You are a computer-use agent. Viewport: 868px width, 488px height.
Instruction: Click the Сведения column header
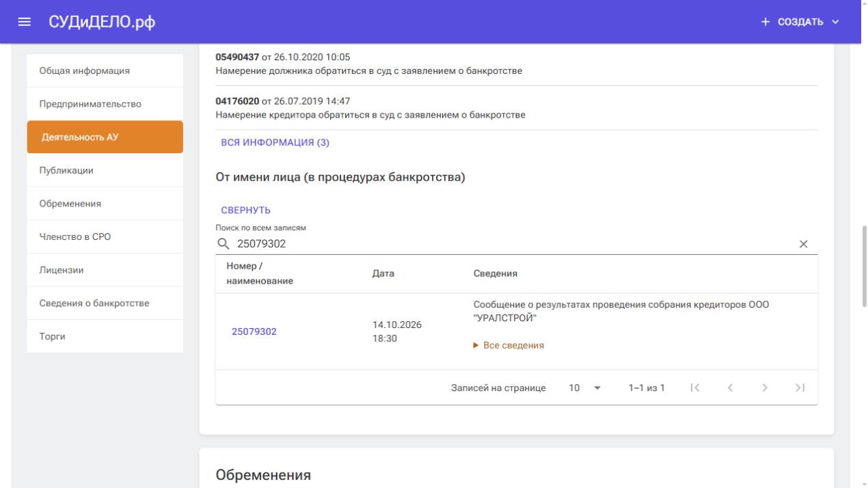pos(495,274)
